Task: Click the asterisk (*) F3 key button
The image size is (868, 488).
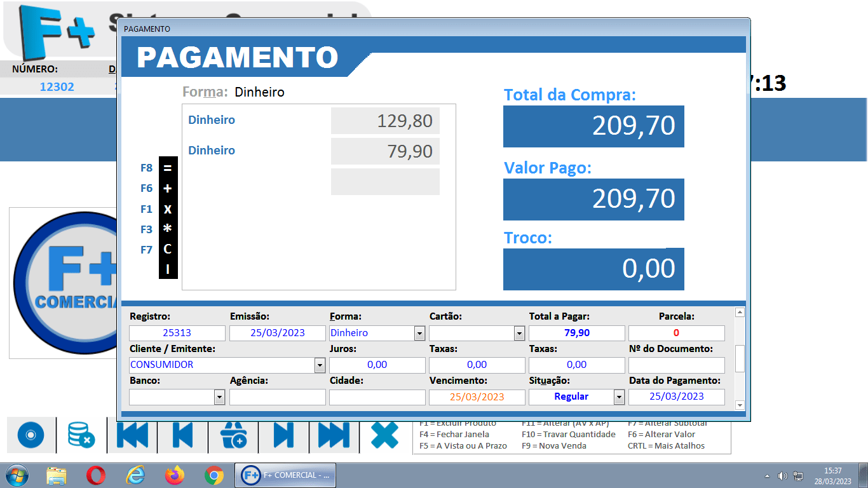Action: (168, 229)
